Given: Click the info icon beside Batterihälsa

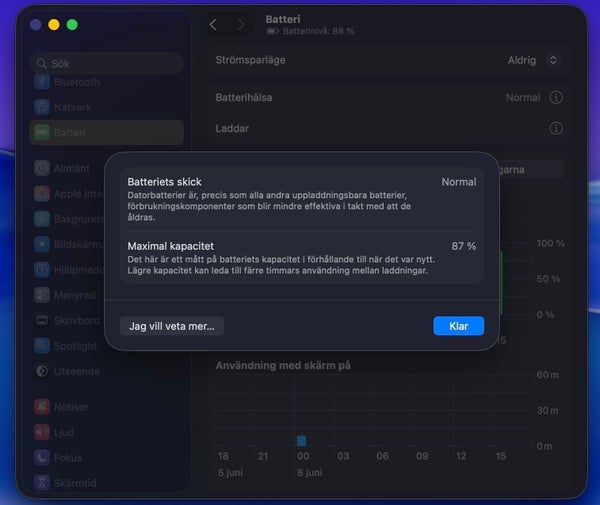Looking at the screenshot, I should (x=556, y=98).
